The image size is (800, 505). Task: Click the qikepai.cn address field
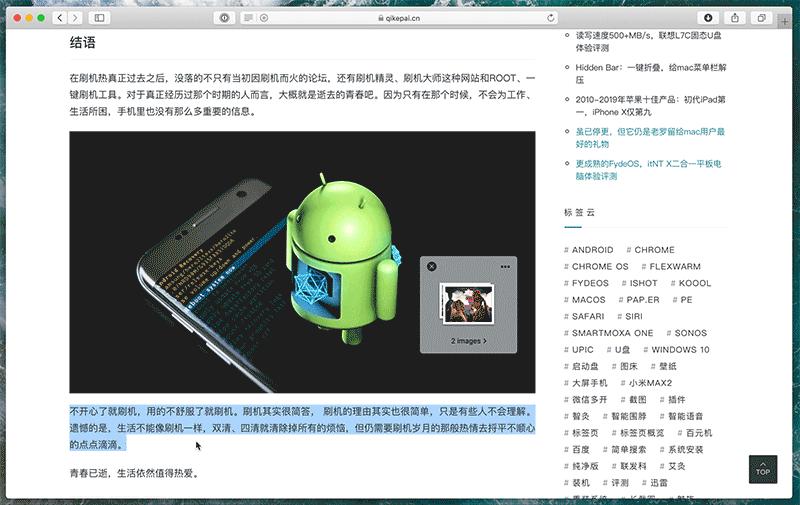(x=398, y=18)
